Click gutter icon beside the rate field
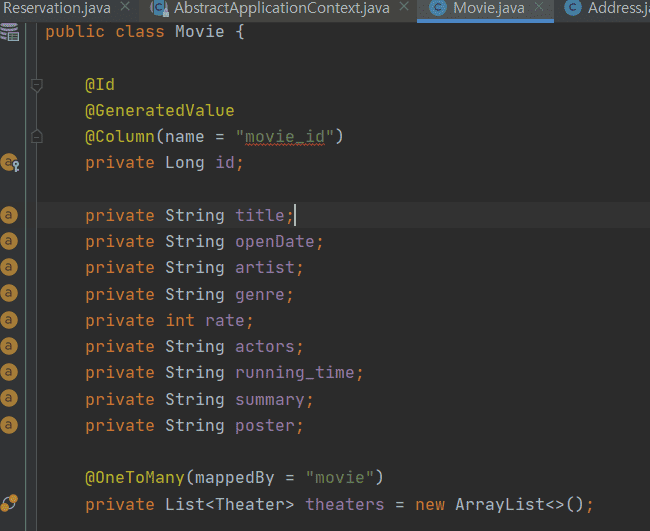 pos(9,320)
